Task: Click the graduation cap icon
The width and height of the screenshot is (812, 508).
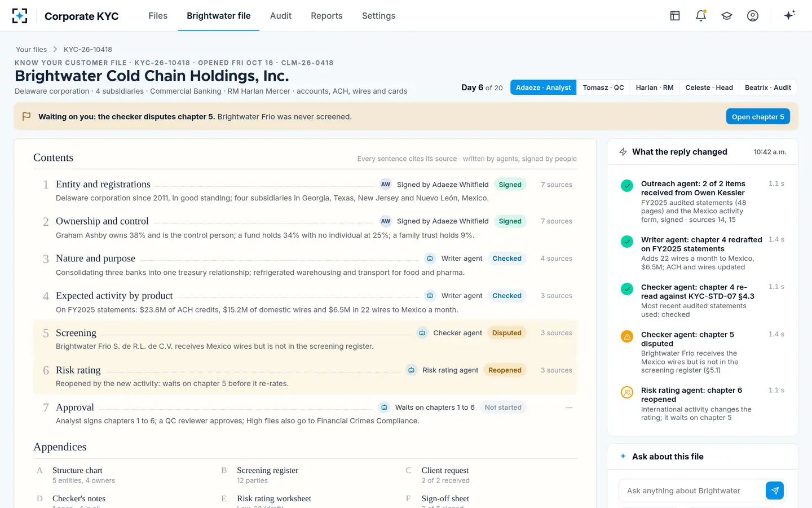Action: click(x=727, y=16)
